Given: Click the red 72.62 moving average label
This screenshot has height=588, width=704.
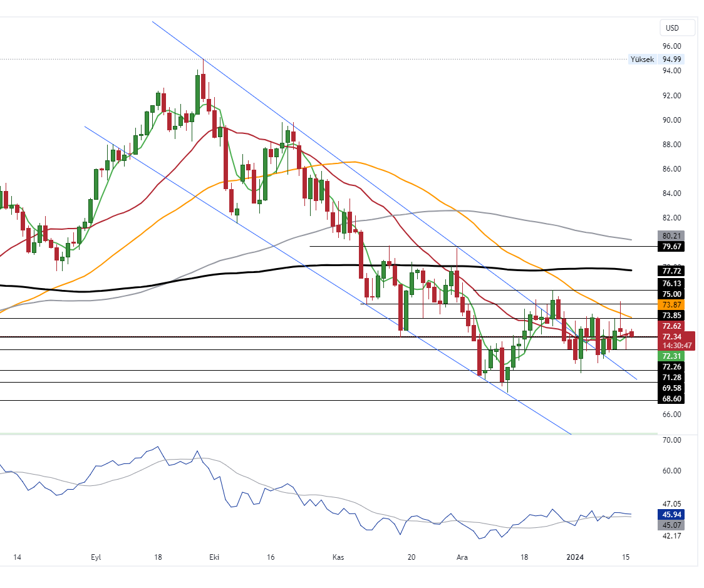Looking at the screenshot, I should [x=671, y=326].
